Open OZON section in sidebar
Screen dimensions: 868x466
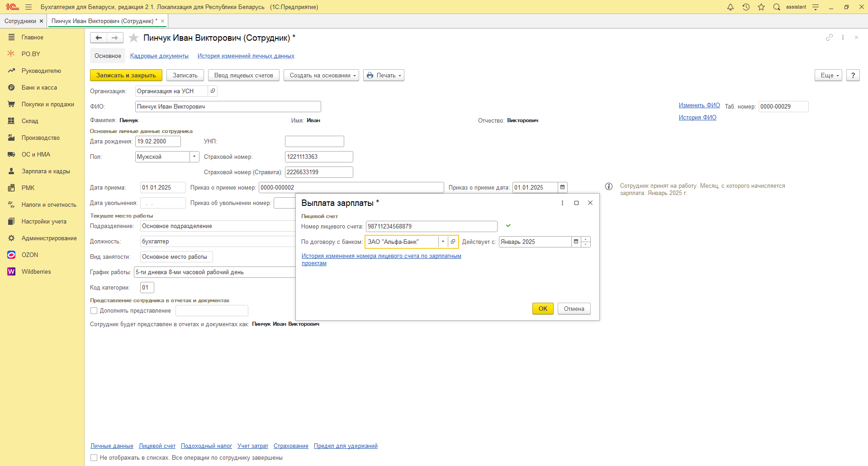click(x=30, y=255)
